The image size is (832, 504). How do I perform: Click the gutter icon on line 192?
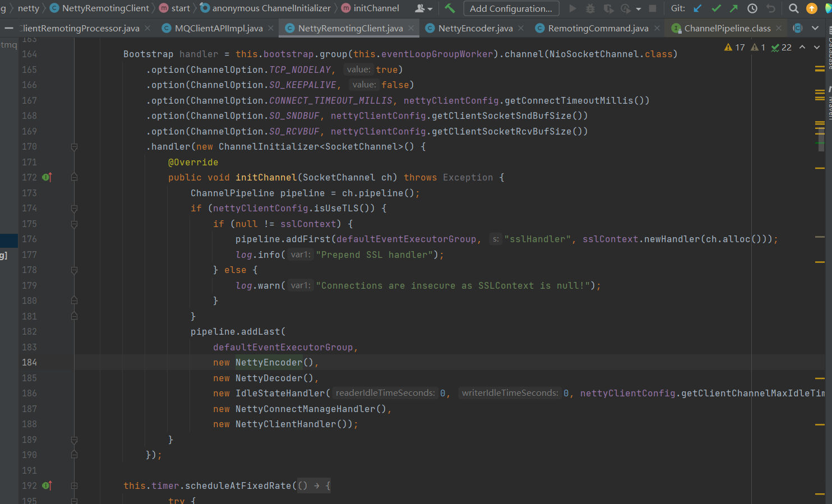coord(47,485)
